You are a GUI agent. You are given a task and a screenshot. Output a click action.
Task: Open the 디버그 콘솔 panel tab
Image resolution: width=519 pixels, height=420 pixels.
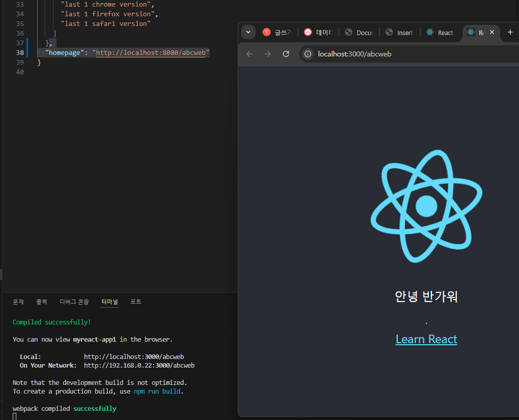pyautogui.click(x=74, y=302)
